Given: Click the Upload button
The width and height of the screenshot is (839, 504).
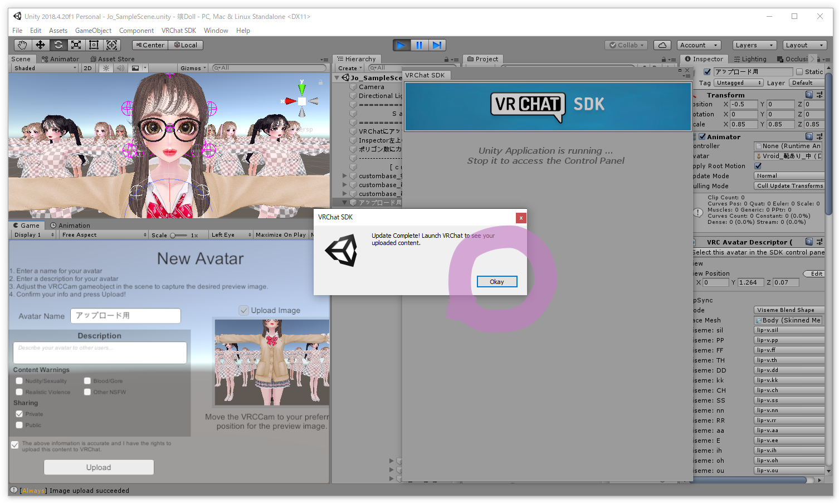Looking at the screenshot, I should tap(99, 467).
